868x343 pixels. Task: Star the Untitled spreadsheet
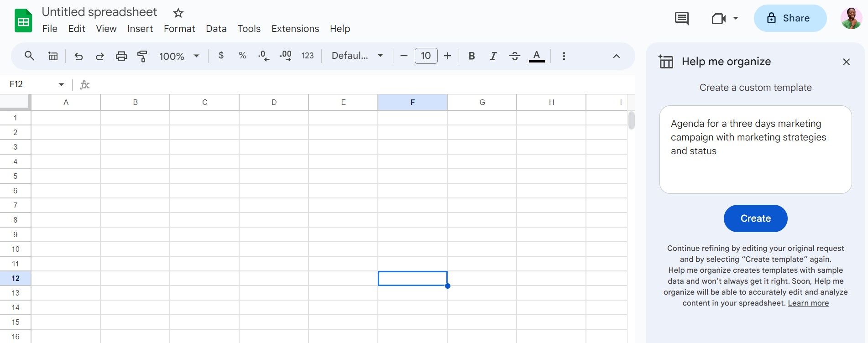coord(178,13)
